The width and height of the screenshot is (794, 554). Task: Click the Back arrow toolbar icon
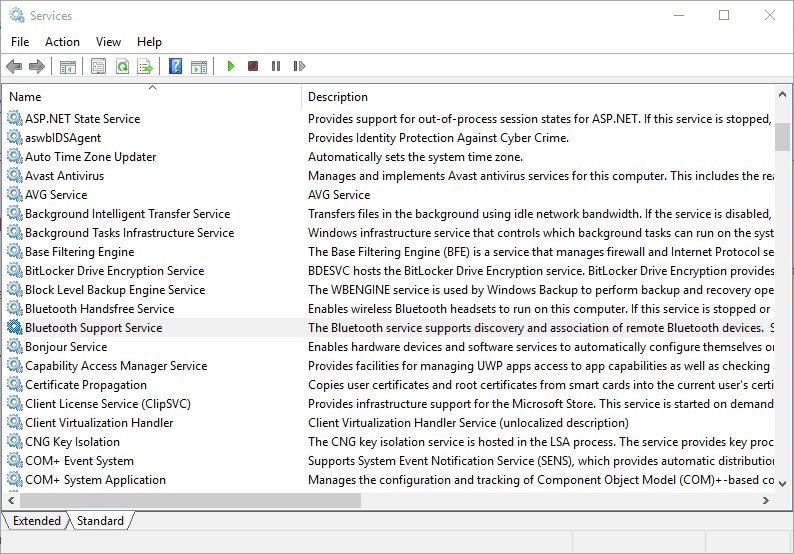click(14, 66)
